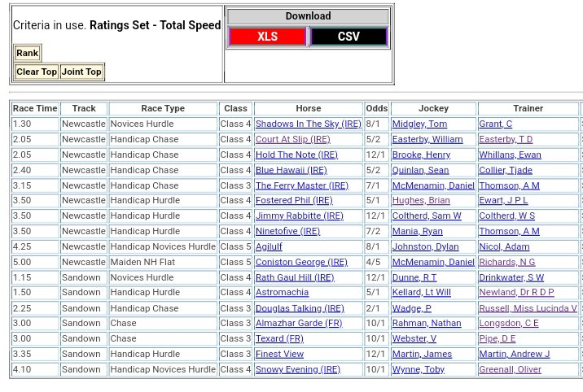Click the Horse column header
The height and width of the screenshot is (392, 583).
click(308, 108)
